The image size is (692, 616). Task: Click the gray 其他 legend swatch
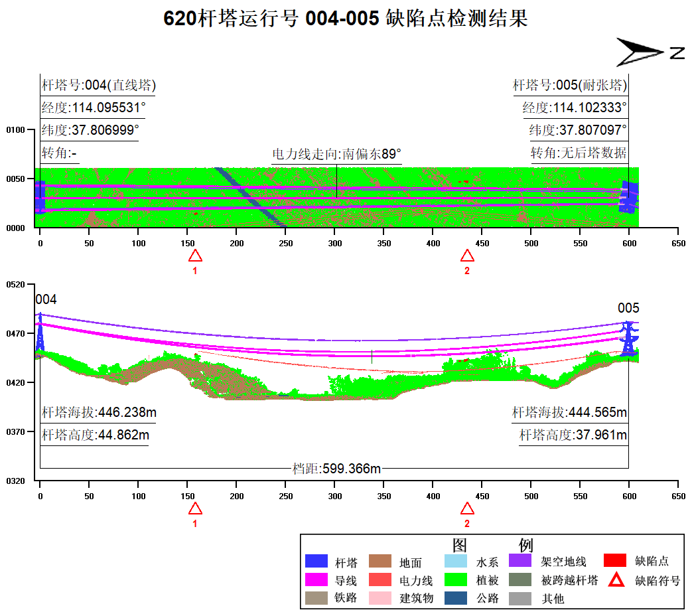(x=520, y=598)
